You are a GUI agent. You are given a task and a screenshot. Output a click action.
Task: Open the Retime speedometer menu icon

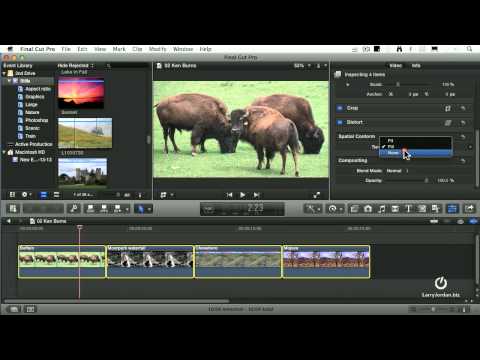335,209
